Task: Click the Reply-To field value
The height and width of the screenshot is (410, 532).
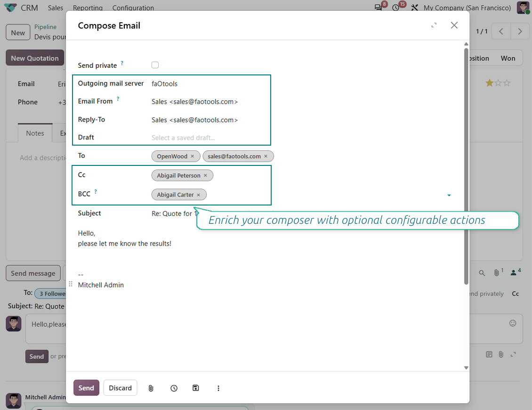Action: (x=194, y=120)
